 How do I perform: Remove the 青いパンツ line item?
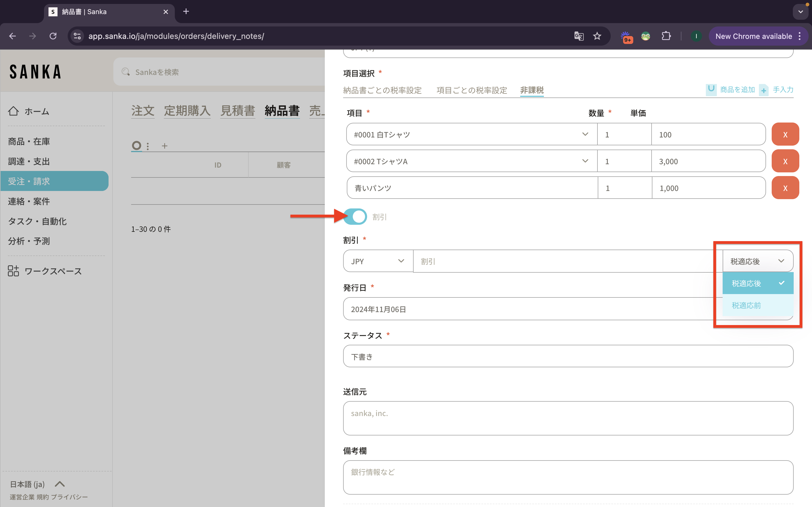[785, 188]
